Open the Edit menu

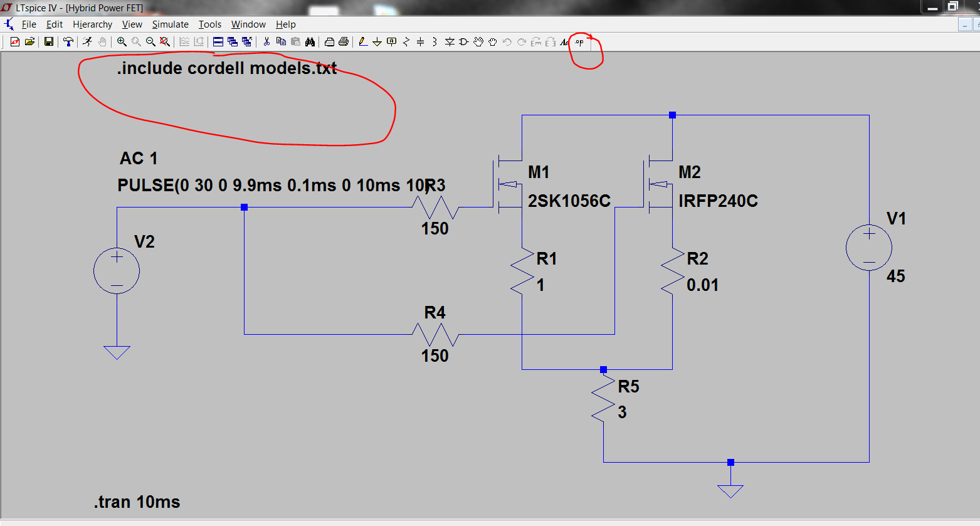coord(55,24)
